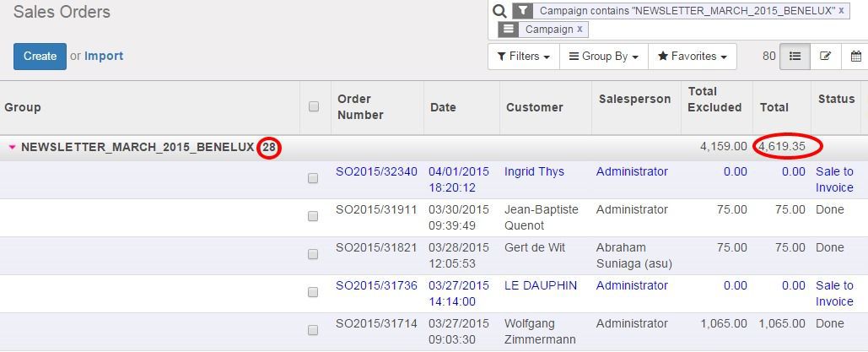This screenshot has width=868, height=352.
Task: Click the group-by bars icon in search
Action: [x=508, y=30]
